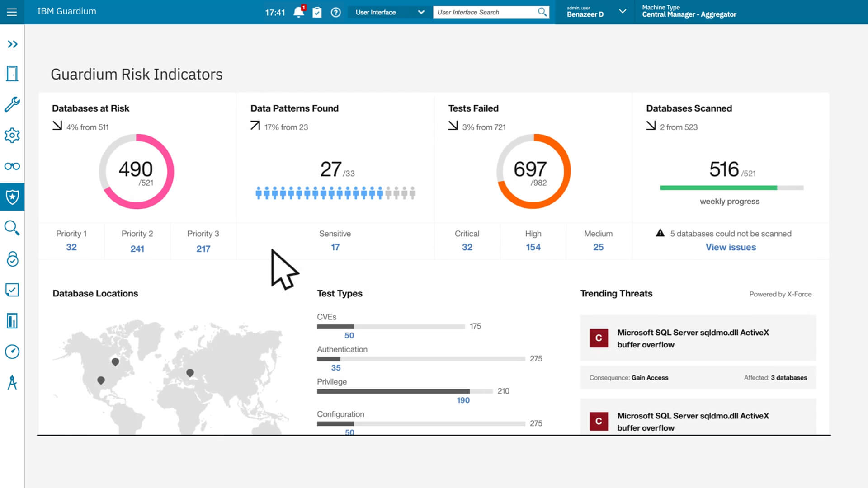Click the Tests Failed orange donut

pyautogui.click(x=533, y=171)
